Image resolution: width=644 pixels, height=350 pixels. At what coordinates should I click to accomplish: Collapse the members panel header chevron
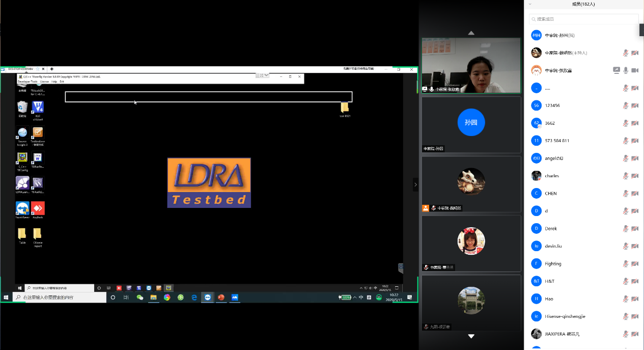[530, 4]
